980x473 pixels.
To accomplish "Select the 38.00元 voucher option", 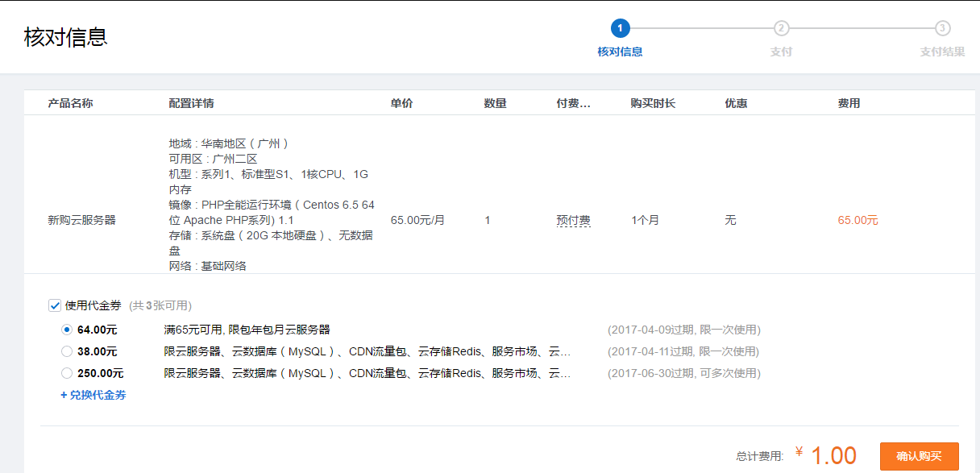I will [x=67, y=351].
